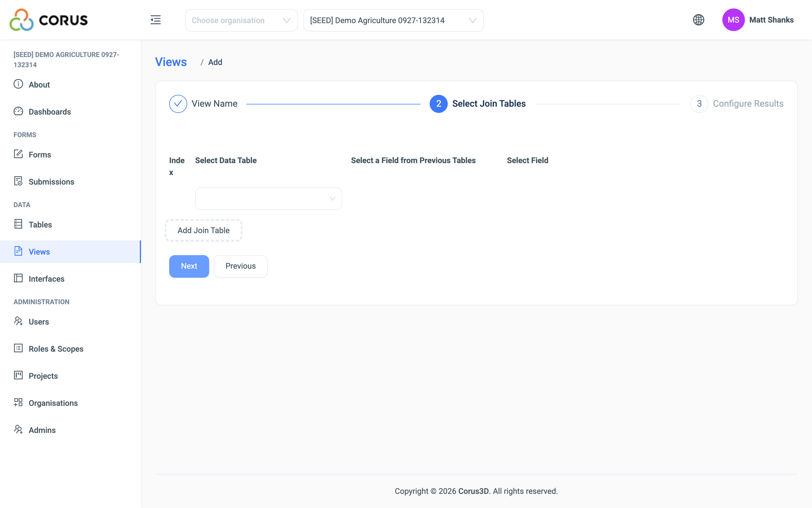Open Roles & Scopes menu item

click(x=56, y=349)
